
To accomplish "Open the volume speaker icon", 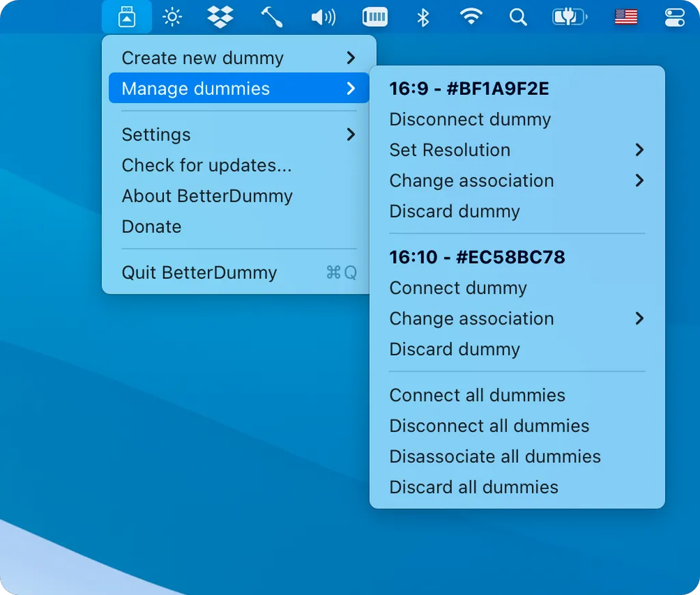I will (323, 17).
